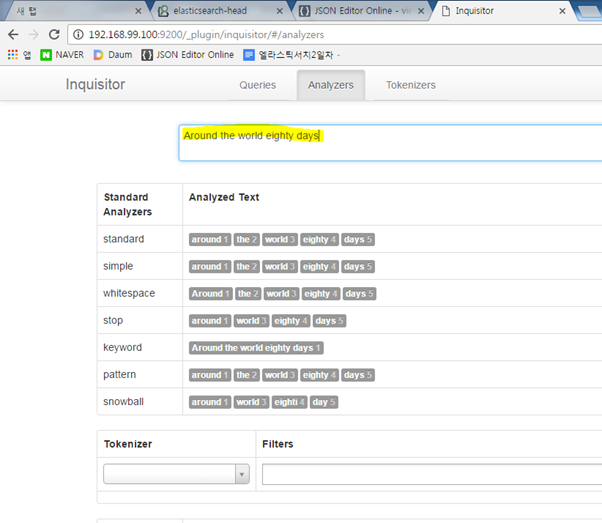The image size is (602, 523).
Task: Click the Filters input field
Action: (x=430, y=475)
